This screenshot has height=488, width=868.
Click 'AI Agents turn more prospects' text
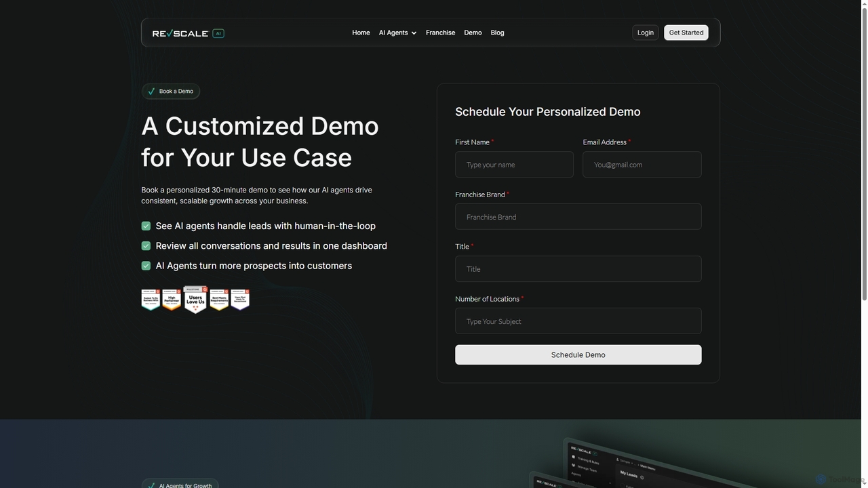point(254,266)
